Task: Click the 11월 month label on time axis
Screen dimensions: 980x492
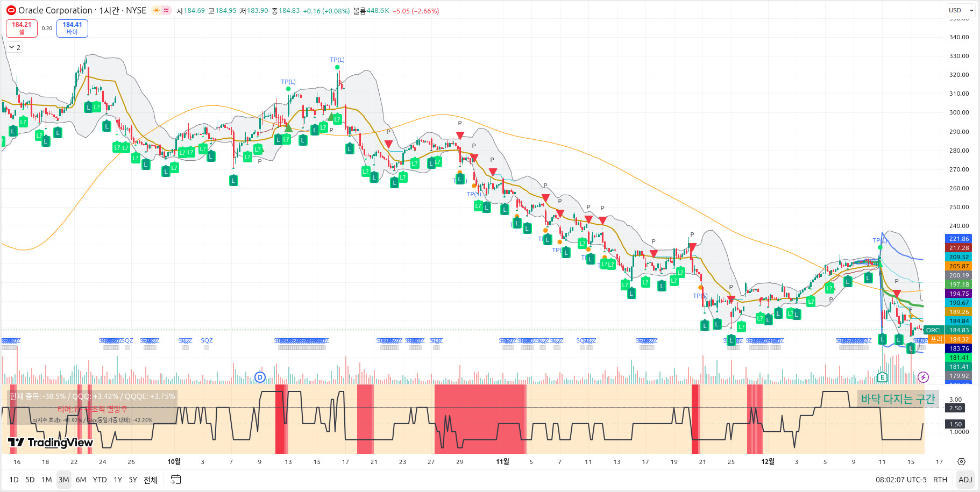Action: pos(502,462)
